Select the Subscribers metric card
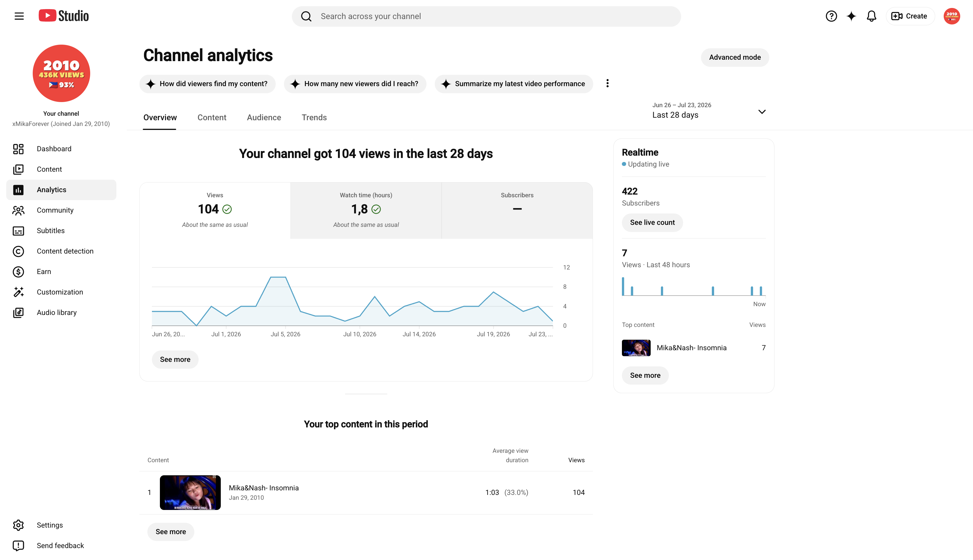The width and height of the screenshot is (973, 560). (517, 210)
